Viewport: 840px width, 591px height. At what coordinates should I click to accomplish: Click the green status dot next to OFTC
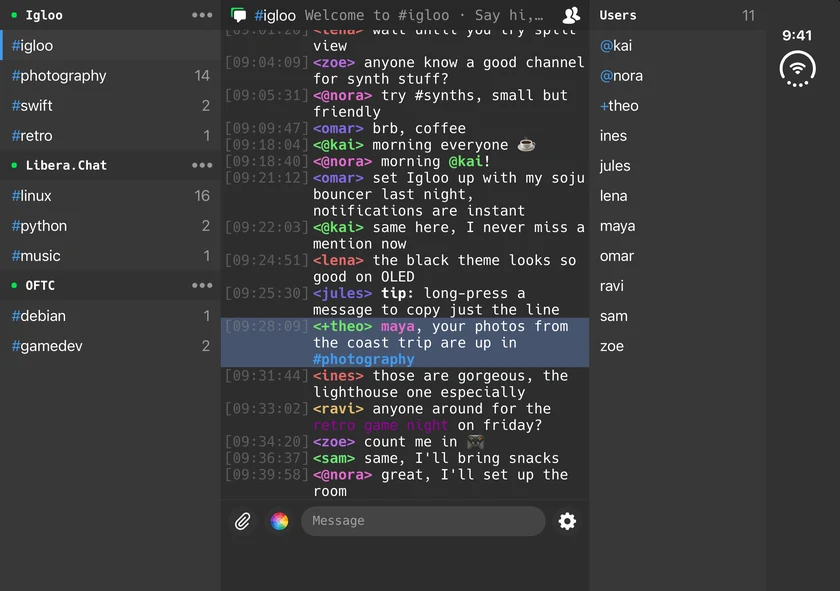point(14,286)
